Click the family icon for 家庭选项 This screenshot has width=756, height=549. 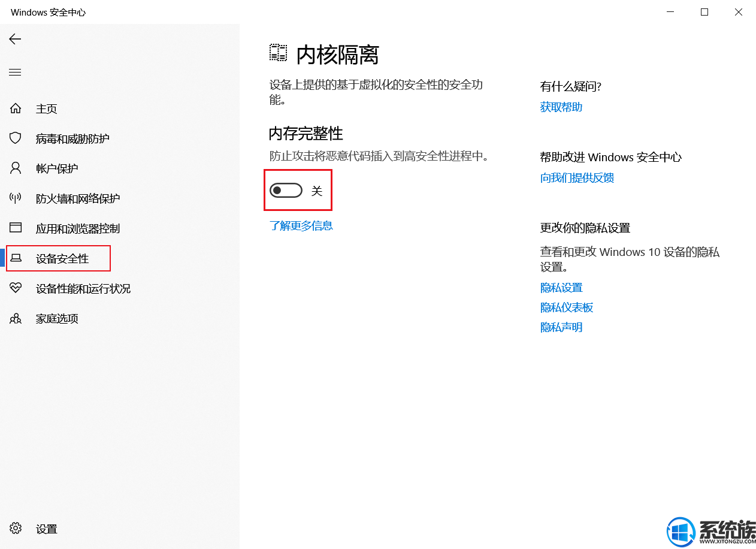pyautogui.click(x=16, y=318)
